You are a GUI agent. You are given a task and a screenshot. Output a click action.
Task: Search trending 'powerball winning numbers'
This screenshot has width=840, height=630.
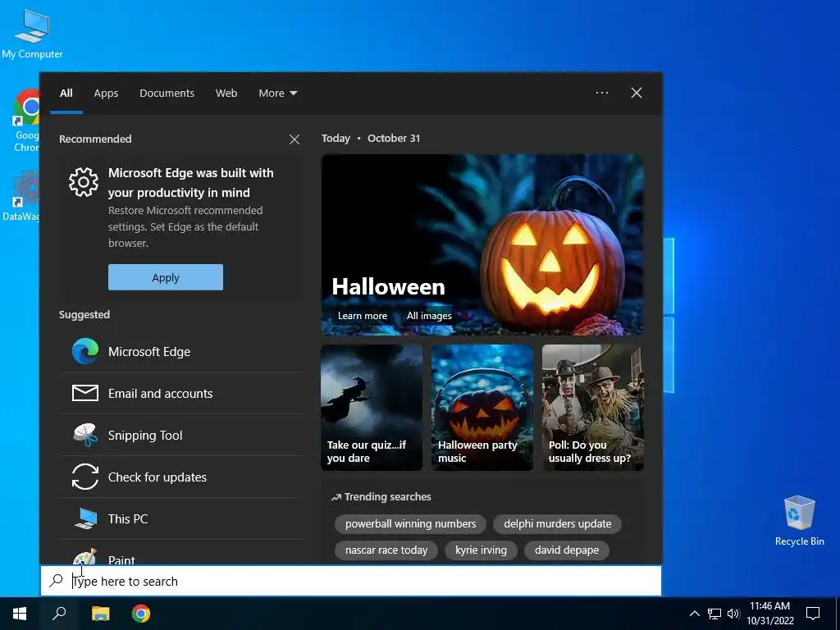coord(410,524)
